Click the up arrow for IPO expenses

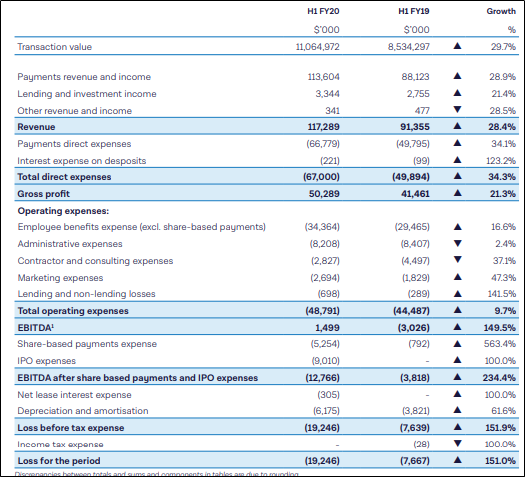pos(457,360)
